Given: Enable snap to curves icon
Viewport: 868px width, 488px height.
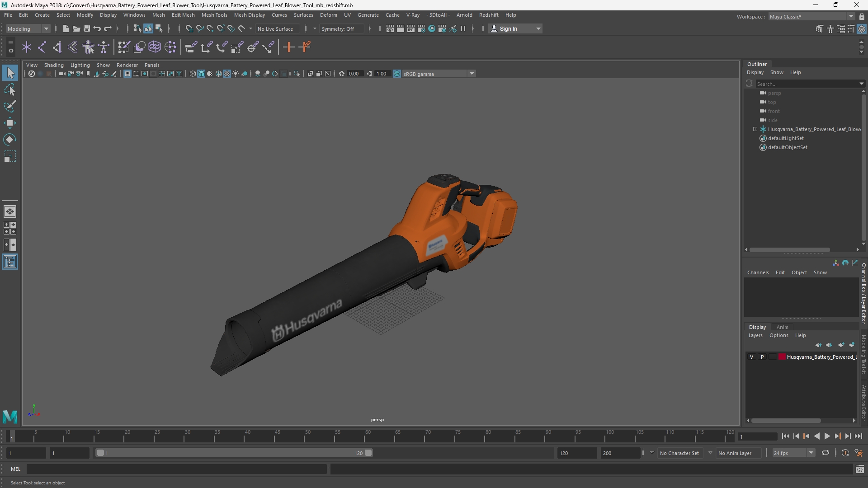Looking at the screenshot, I should 200,28.
